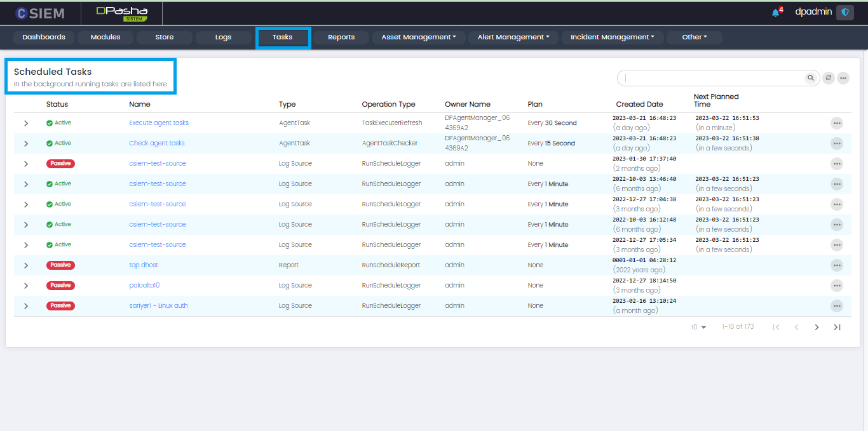Click the search magnifier icon

[x=810, y=78]
